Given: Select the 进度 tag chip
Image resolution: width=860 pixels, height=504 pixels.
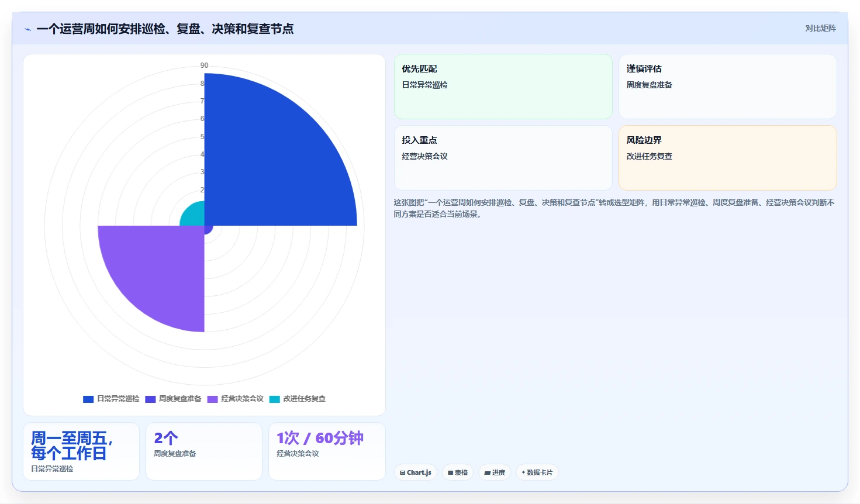Looking at the screenshot, I should point(495,472).
